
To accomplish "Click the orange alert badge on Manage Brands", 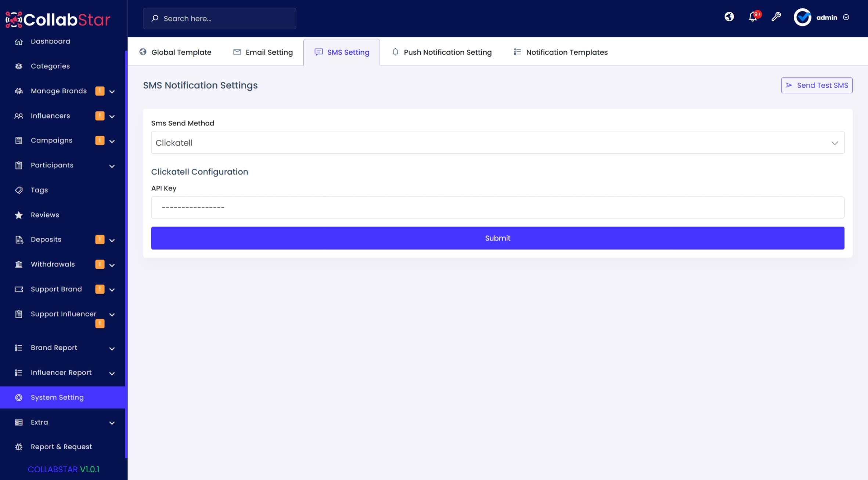I will (100, 91).
